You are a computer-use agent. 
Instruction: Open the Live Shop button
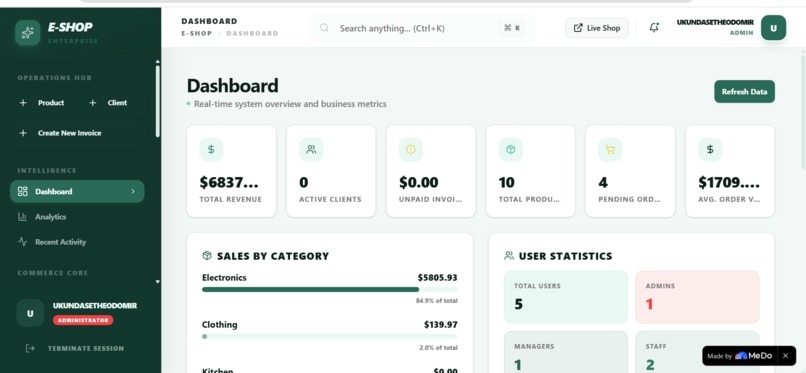click(597, 28)
